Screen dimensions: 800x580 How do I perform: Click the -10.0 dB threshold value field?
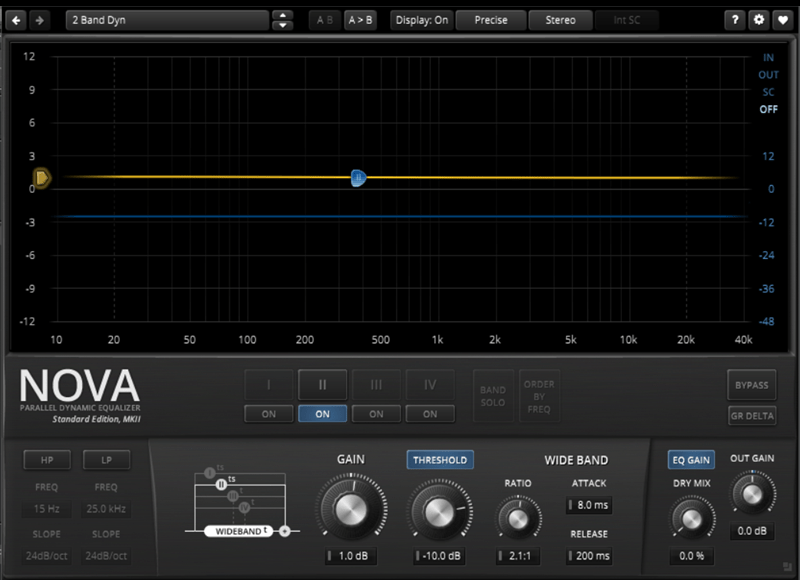coord(439,556)
